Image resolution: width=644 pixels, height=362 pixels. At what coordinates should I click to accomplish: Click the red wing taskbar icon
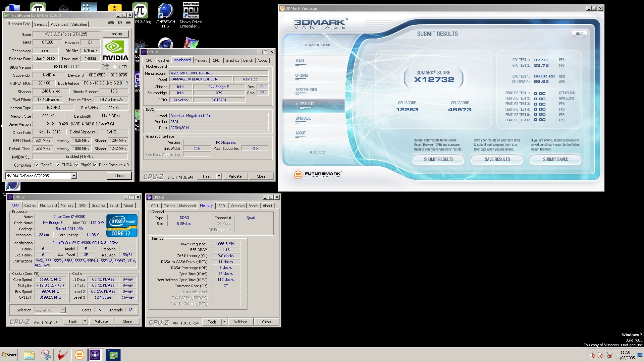click(x=63, y=355)
